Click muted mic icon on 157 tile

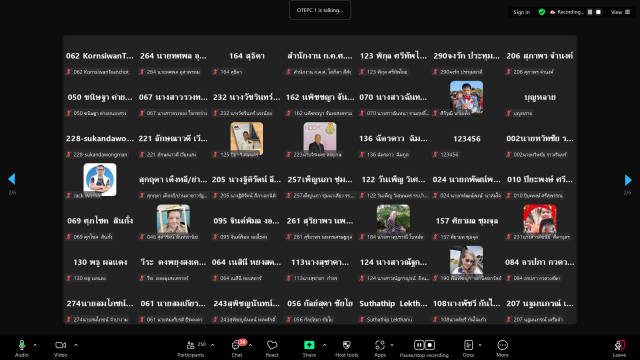435,237
